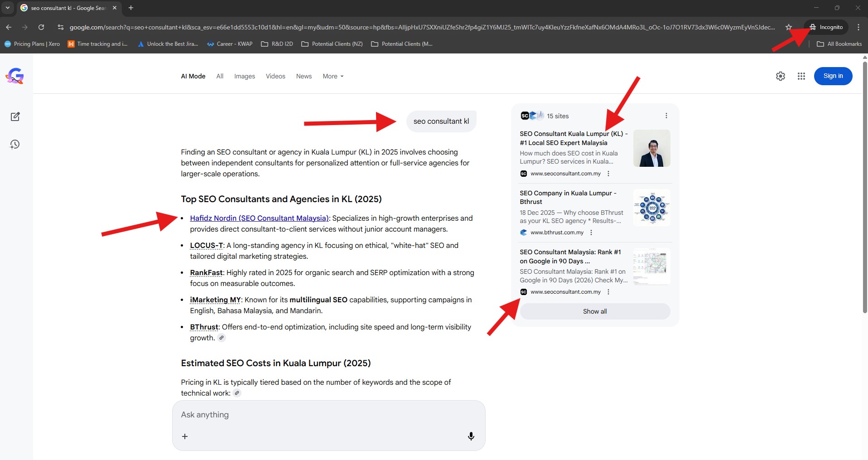Switch to the All results tab

tap(220, 76)
